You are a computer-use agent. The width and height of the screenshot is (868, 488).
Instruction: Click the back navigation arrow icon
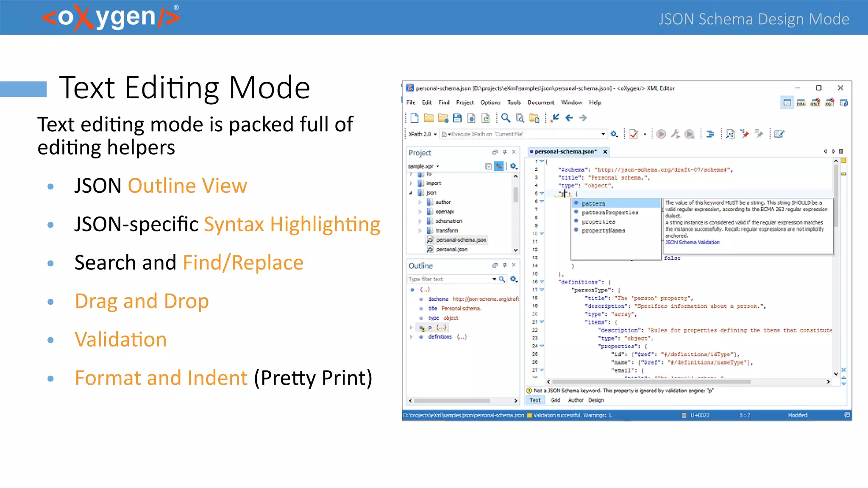pos(569,118)
